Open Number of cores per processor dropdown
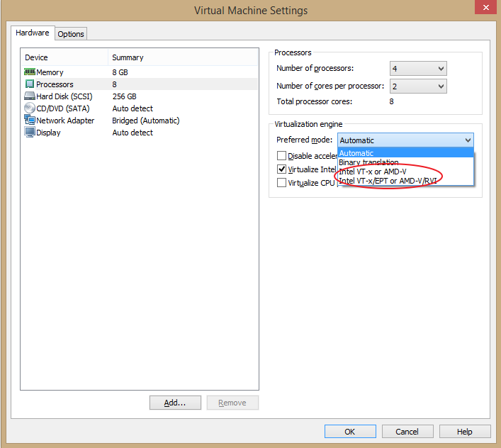501x448 pixels. (x=418, y=86)
